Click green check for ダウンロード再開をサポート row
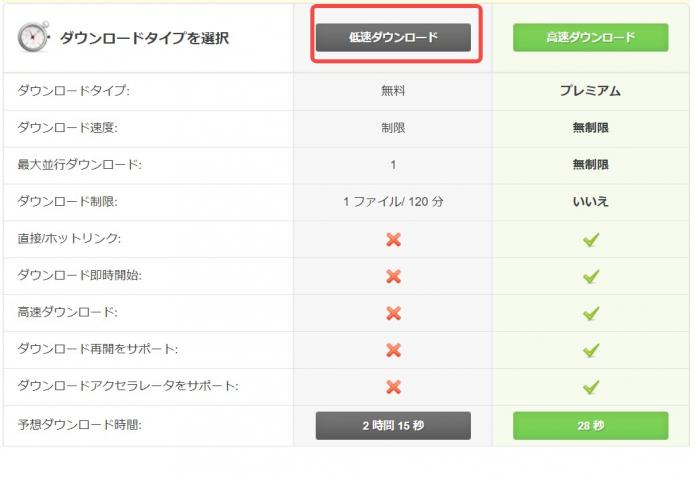 point(590,350)
